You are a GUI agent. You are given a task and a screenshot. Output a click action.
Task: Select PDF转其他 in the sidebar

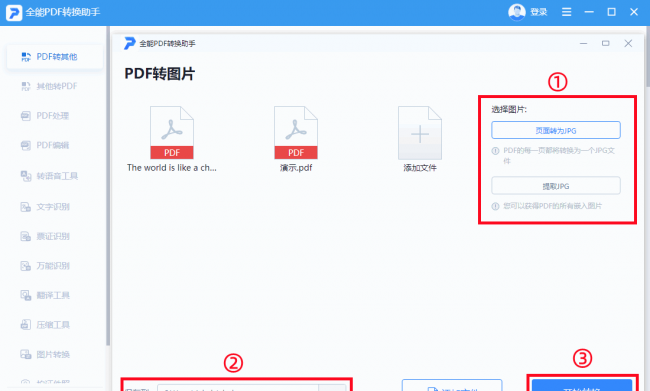coord(55,57)
